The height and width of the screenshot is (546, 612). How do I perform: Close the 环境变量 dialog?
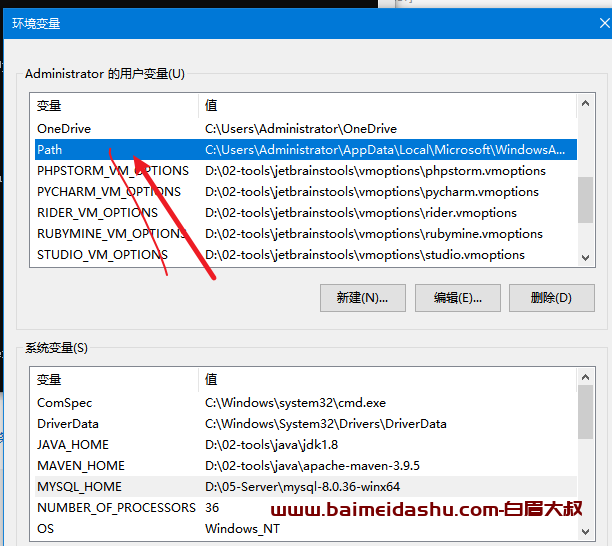(x=604, y=23)
